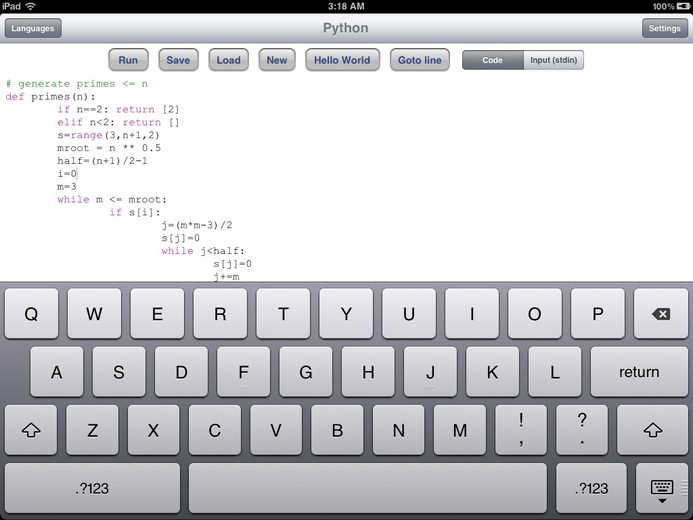The height and width of the screenshot is (520, 693).
Task: Tap the E key
Action: 157,314
